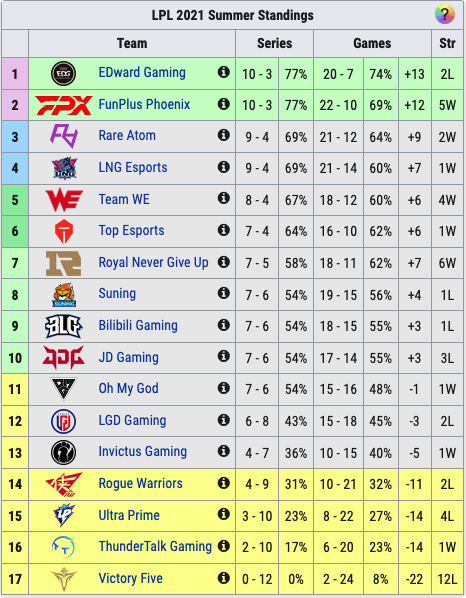Screen dimensions: 466x598
Task: Open info icon beside FunPlus Phoenix
Action: point(224,104)
